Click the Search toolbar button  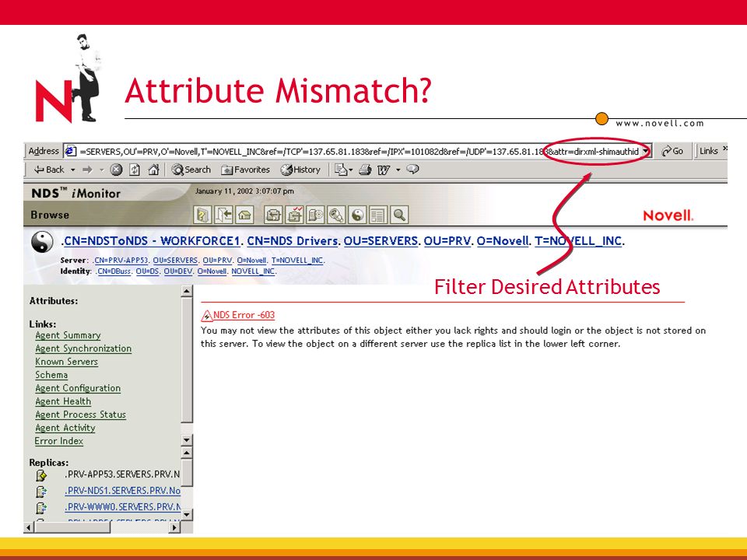191,170
